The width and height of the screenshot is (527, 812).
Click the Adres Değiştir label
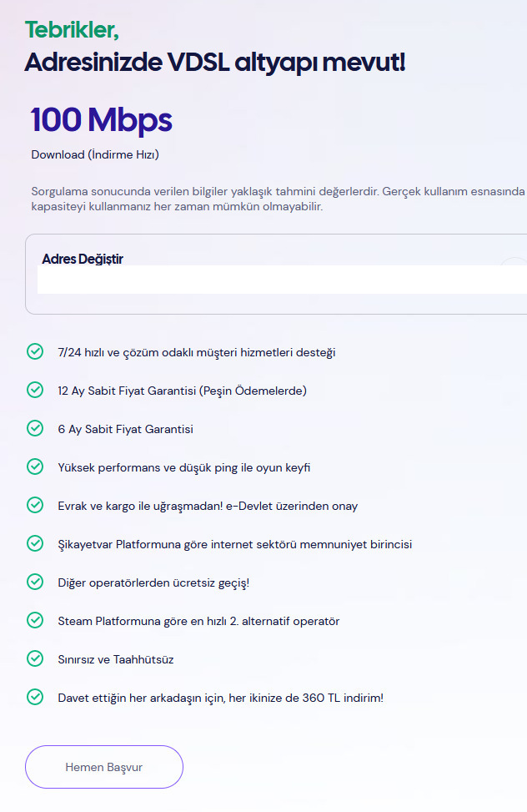(83, 259)
